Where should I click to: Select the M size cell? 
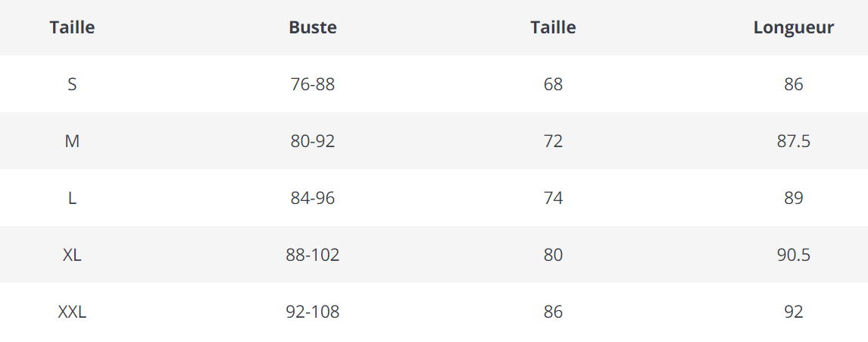[x=72, y=141]
